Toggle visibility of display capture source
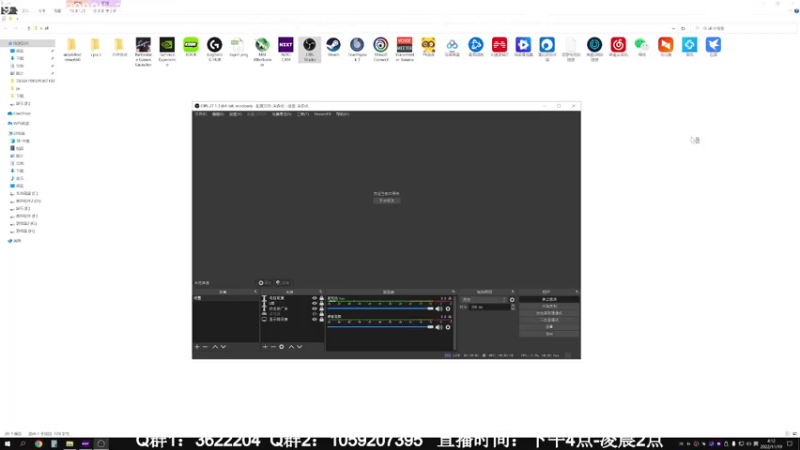 (314, 319)
